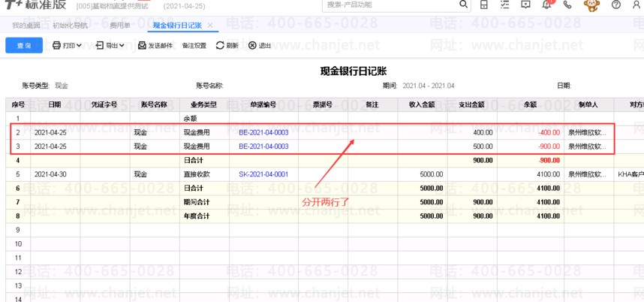Open the message board icon
The image size is (644, 302).
pyautogui.click(x=525, y=5)
